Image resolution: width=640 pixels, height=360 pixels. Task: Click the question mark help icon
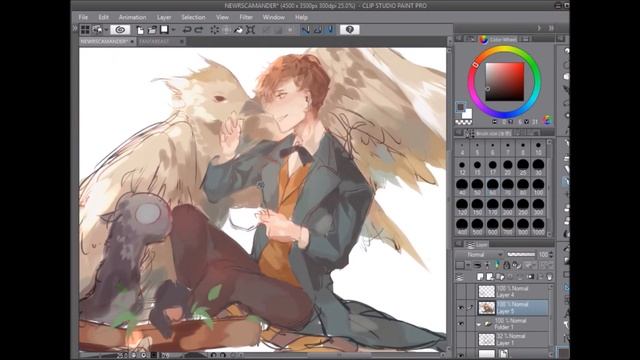pos(349,30)
